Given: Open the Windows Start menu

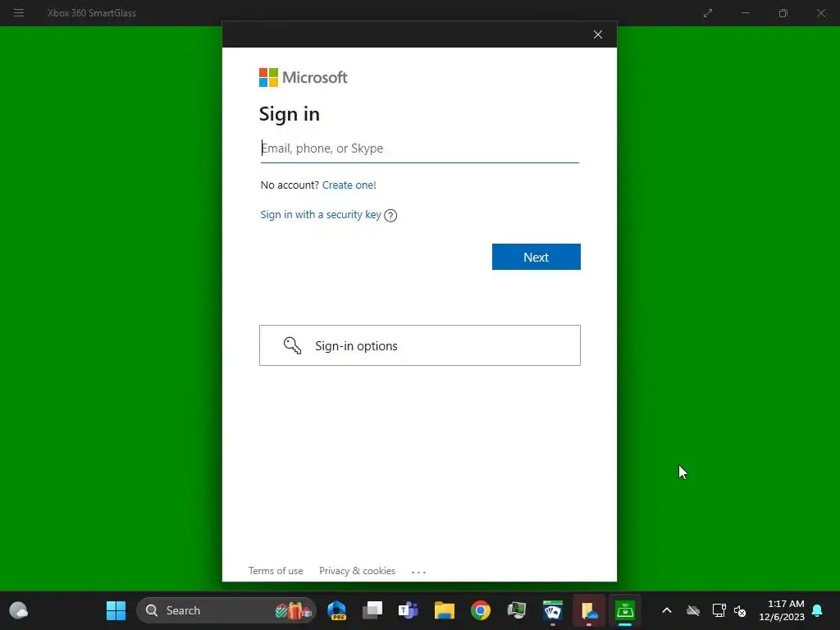Looking at the screenshot, I should point(116,610).
